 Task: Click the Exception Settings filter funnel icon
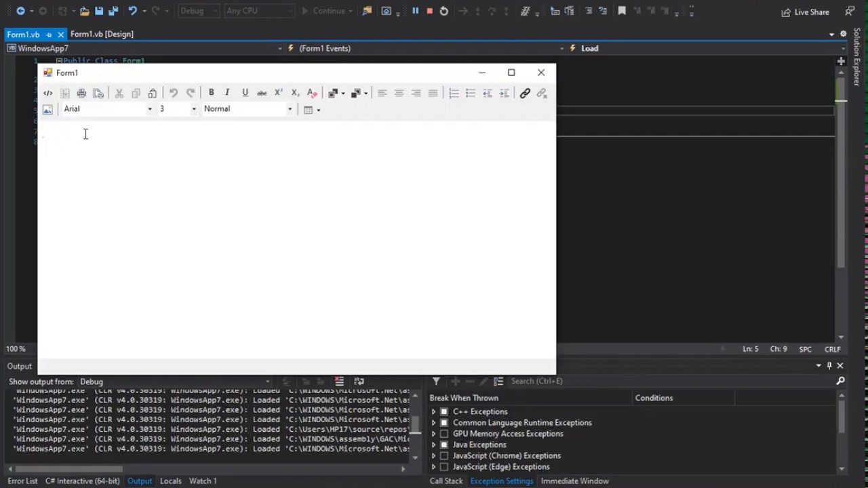coord(436,381)
